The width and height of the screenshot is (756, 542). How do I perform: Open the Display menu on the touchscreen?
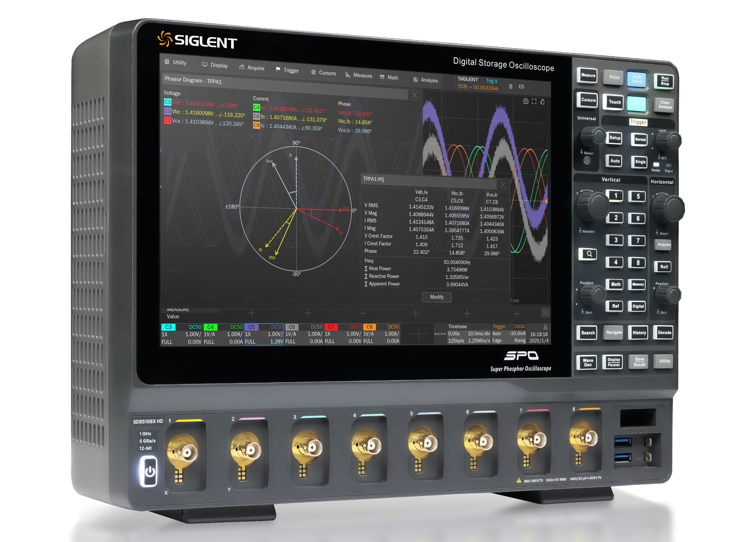pos(215,65)
